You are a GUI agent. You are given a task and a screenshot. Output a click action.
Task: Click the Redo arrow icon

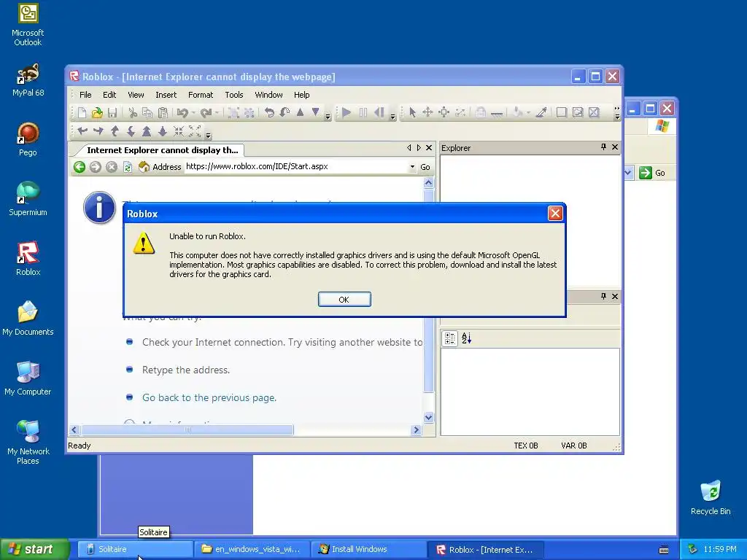206,112
